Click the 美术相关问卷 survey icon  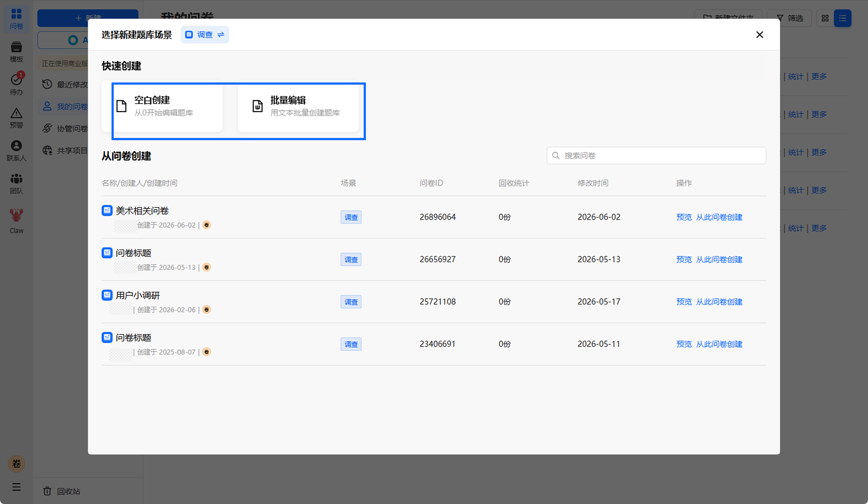tap(107, 211)
